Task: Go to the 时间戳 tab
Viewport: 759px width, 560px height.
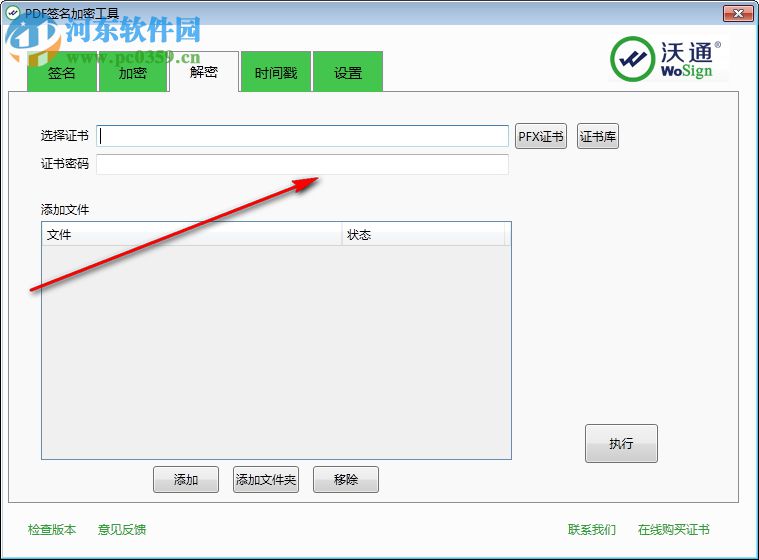Action: pyautogui.click(x=275, y=72)
